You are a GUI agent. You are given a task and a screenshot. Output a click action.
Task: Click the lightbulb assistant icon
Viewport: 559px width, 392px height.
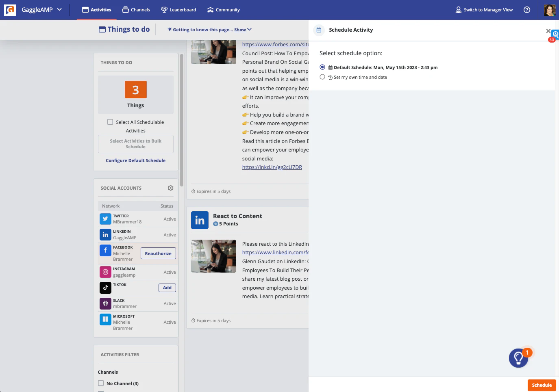pyautogui.click(x=518, y=358)
